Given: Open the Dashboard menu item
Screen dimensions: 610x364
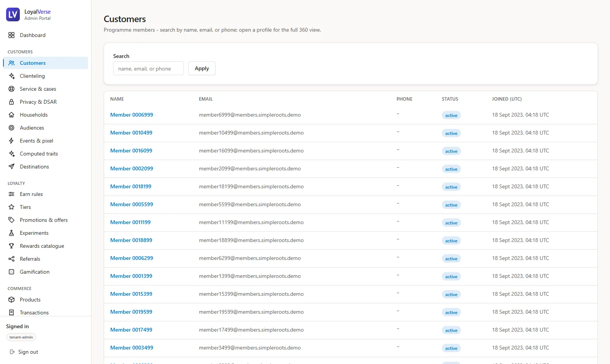Looking at the screenshot, I should click(45, 35).
